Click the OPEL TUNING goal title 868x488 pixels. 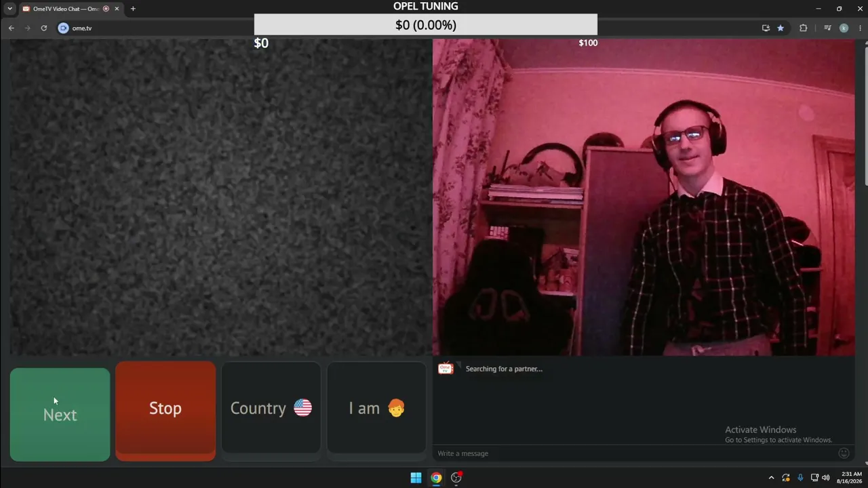[x=426, y=6]
